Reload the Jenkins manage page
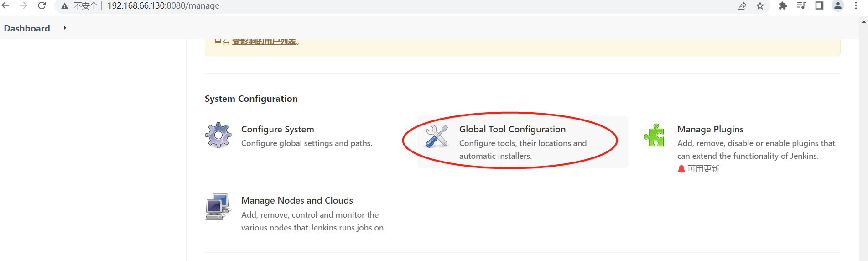Image resolution: width=868 pixels, height=261 pixels. tap(42, 6)
